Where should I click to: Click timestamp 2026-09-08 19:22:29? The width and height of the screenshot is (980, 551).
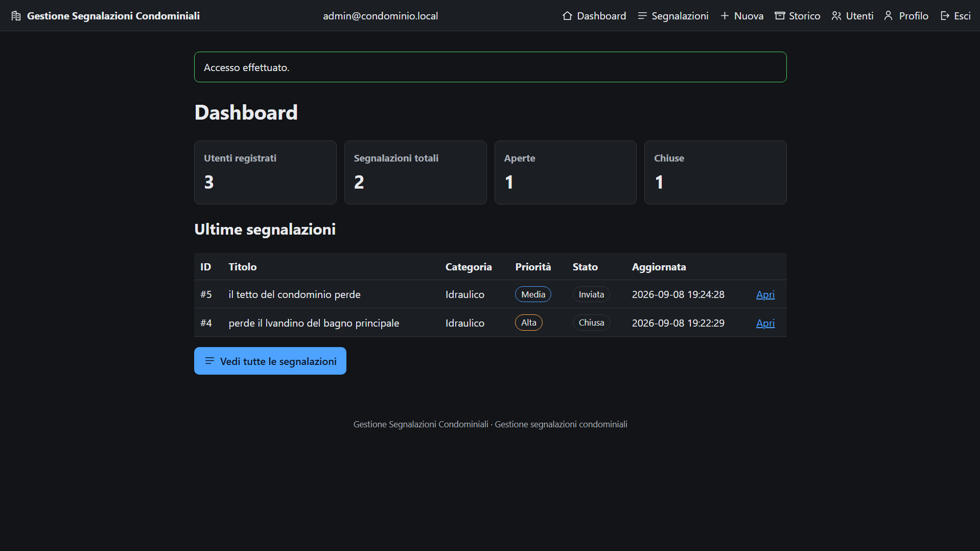pos(678,323)
